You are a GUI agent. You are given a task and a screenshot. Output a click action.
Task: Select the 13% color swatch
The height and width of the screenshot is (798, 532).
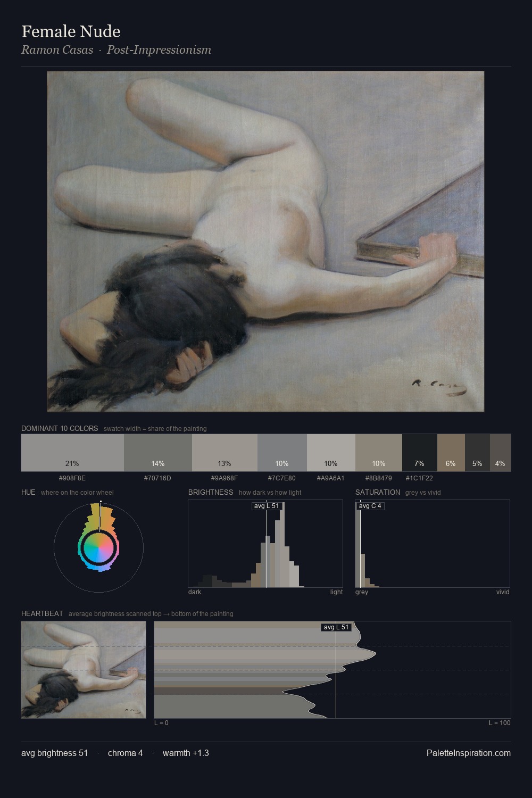click(x=225, y=453)
